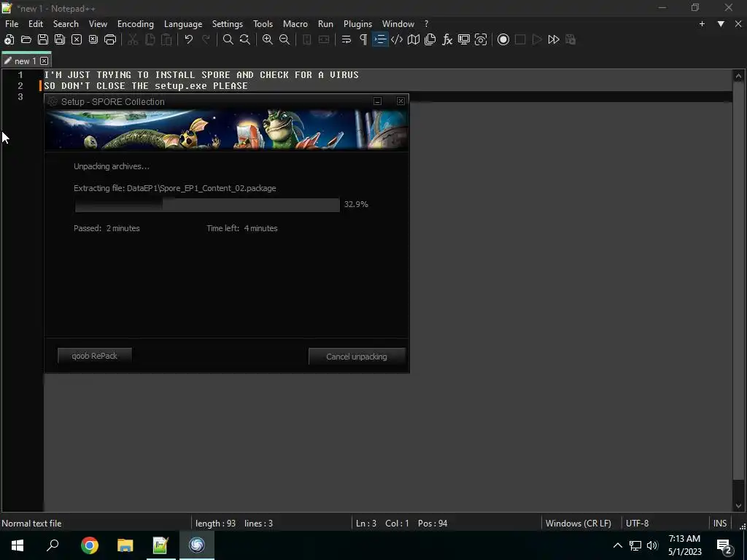Open the Edit menu
Viewport: 747px width, 560px height.
[36, 24]
